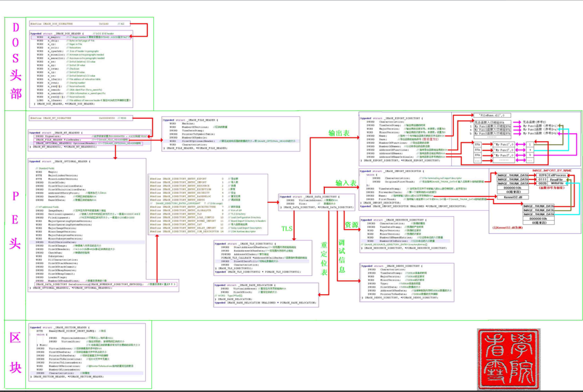Click the magenta PE头 section label

(x=15, y=220)
